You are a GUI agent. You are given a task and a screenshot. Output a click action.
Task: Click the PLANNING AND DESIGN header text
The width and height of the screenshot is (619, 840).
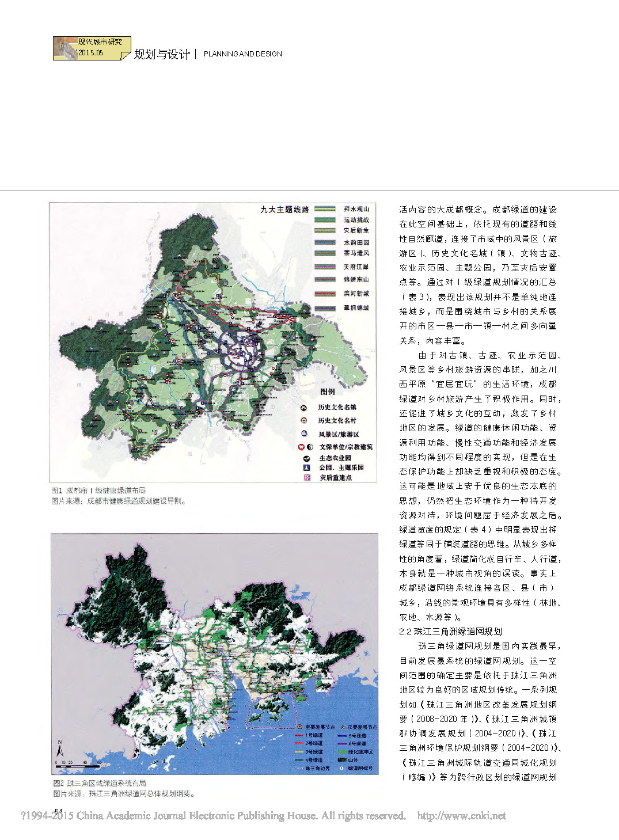click(x=243, y=54)
